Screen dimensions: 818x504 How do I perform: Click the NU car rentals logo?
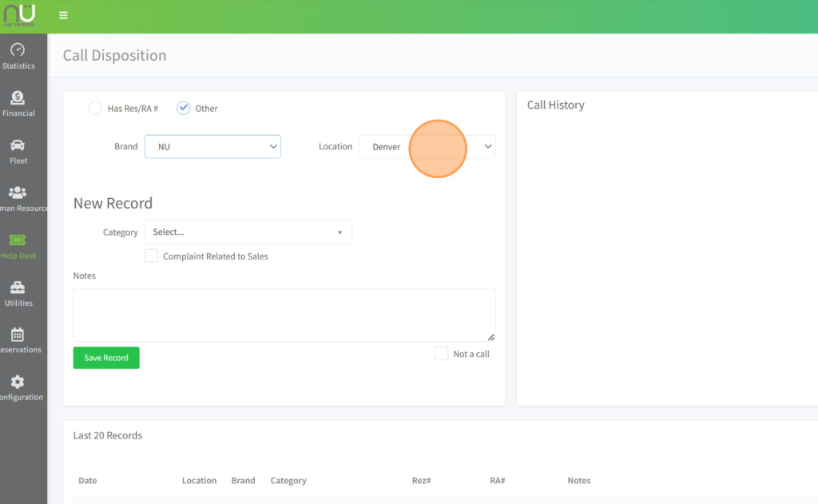[x=19, y=14]
